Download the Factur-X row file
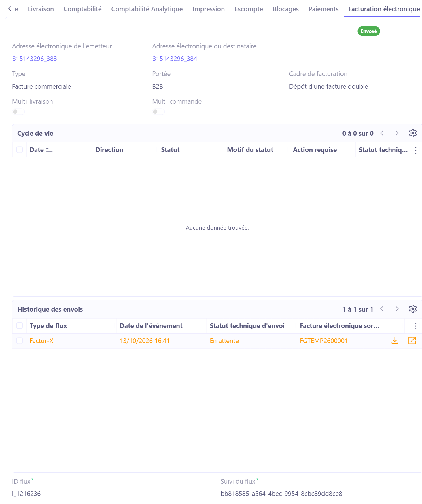The image size is (422, 504). click(x=395, y=341)
